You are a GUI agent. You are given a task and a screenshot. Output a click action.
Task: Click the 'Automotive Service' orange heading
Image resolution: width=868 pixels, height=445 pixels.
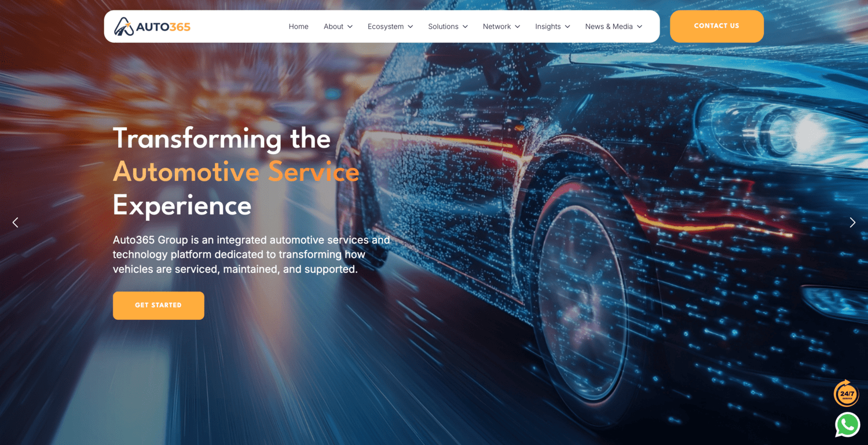236,172
